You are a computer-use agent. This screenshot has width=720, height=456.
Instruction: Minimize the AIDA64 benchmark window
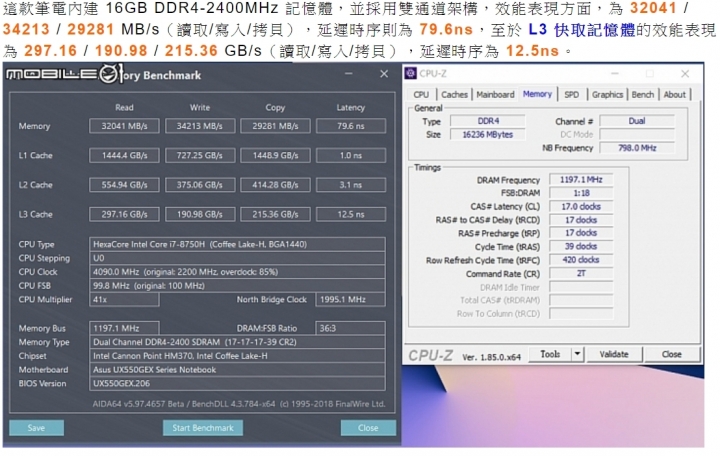click(x=349, y=74)
